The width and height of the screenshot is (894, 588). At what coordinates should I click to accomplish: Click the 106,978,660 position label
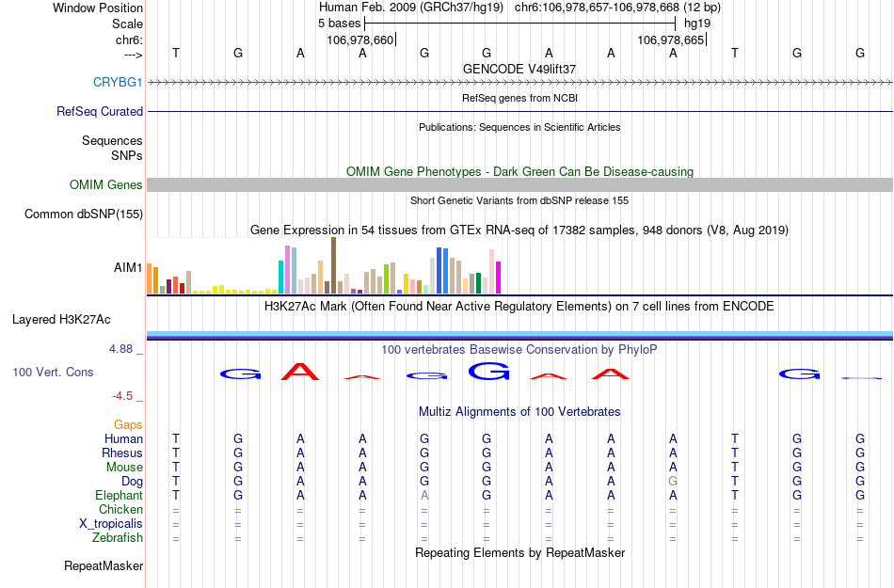360,40
